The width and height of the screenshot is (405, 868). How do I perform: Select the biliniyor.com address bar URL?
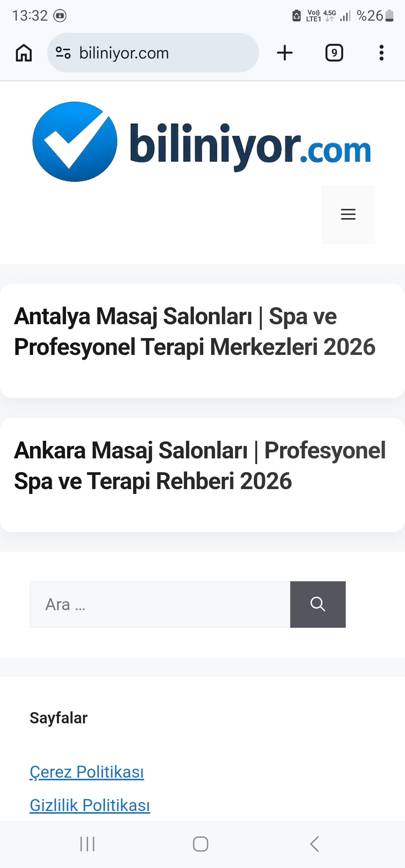click(124, 53)
